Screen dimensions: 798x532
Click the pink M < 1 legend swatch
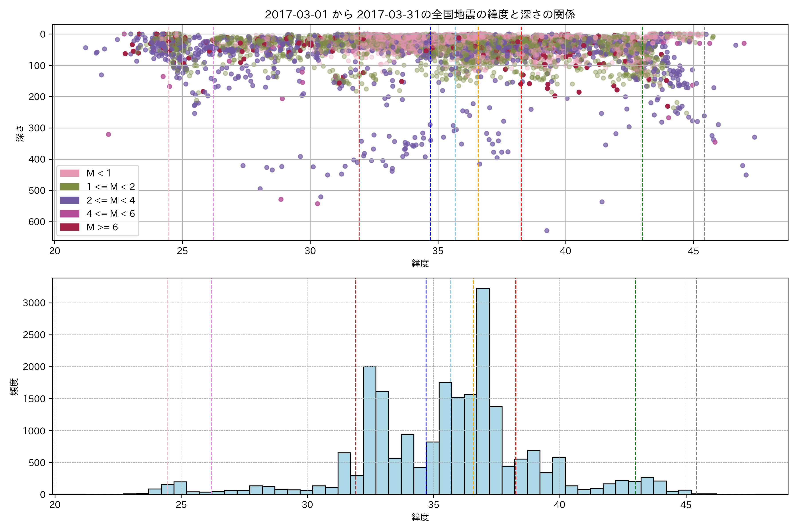point(70,173)
